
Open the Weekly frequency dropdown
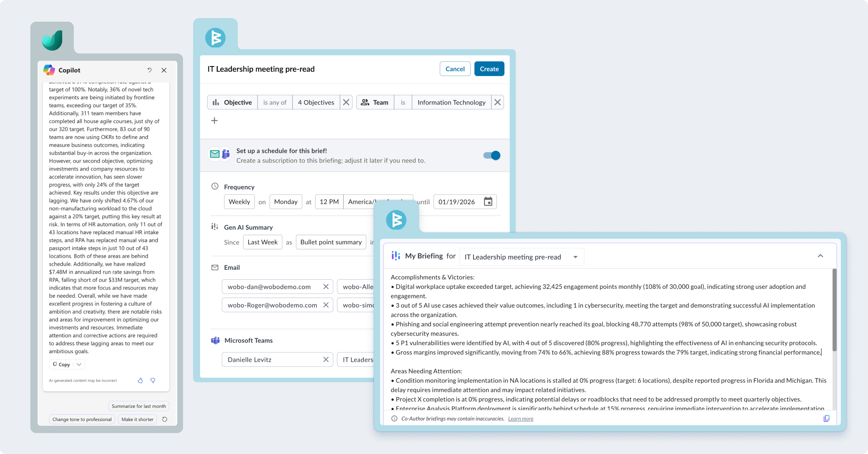click(239, 202)
